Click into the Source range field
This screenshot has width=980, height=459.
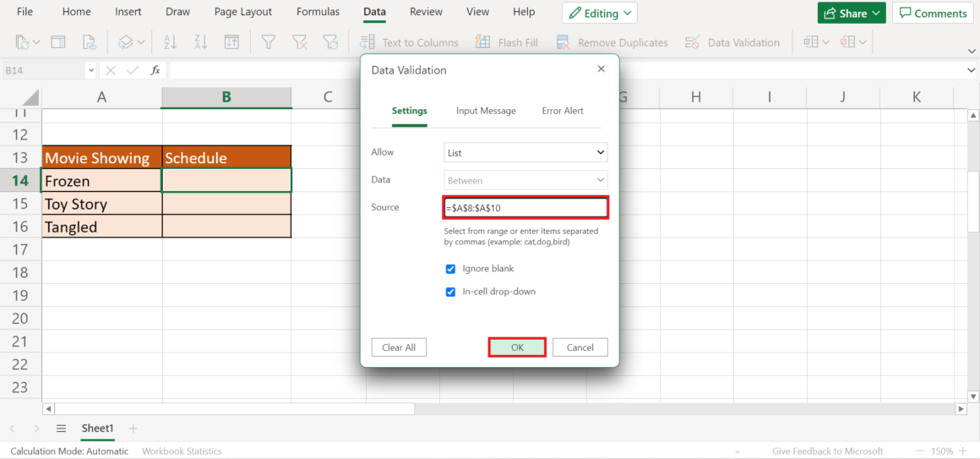click(x=525, y=208)
